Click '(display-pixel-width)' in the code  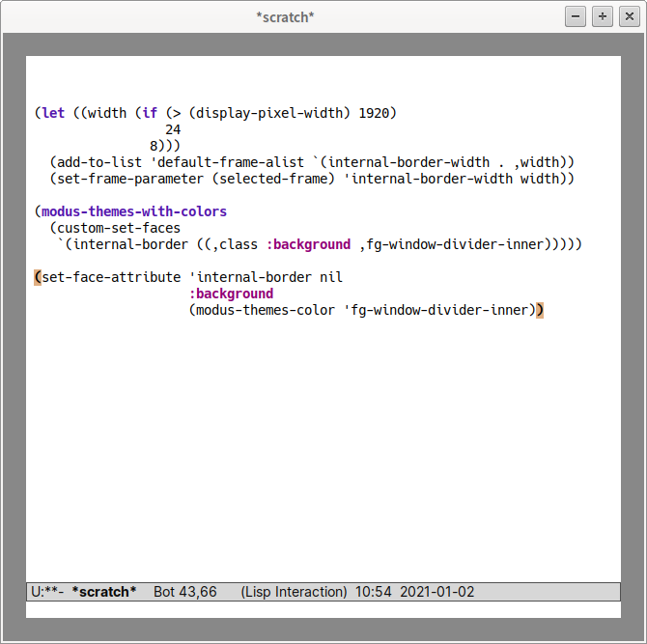click(269, 113)
